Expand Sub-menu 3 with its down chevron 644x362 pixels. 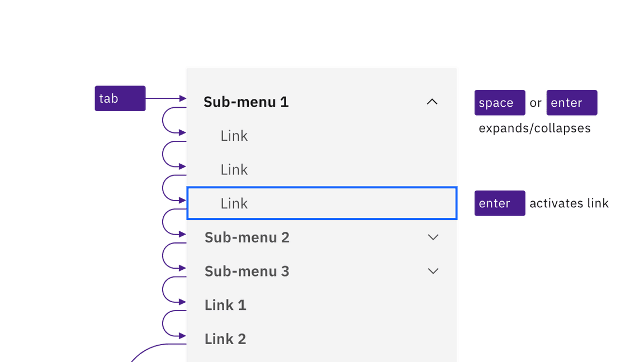point(433,271)
